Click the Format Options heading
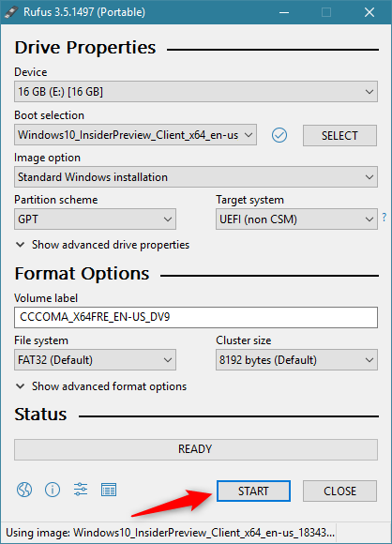392x544 pixels. point(82,274)
